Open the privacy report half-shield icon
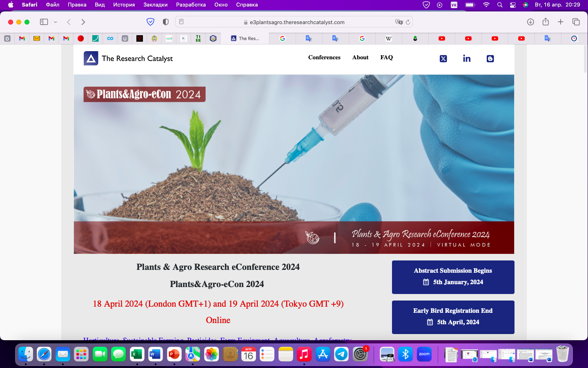This screenshot has height=368, width=588. click(165, 22)
